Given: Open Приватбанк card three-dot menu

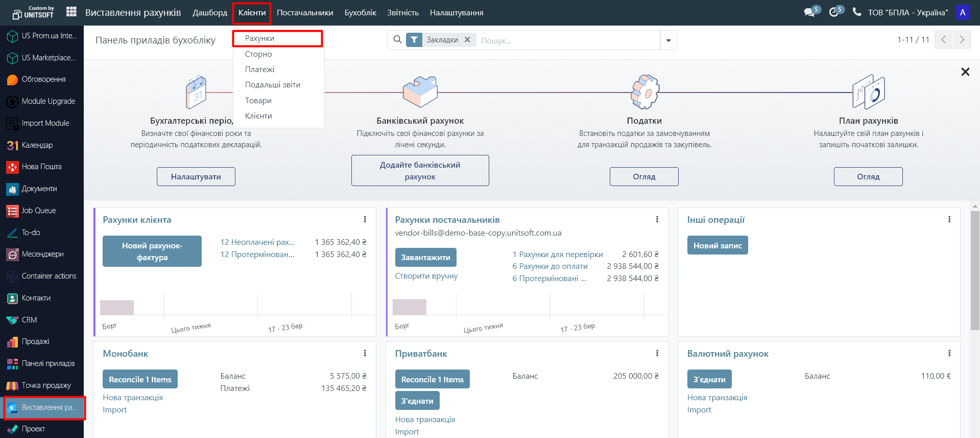Looking at the screenshot, I should coord(657,354).
